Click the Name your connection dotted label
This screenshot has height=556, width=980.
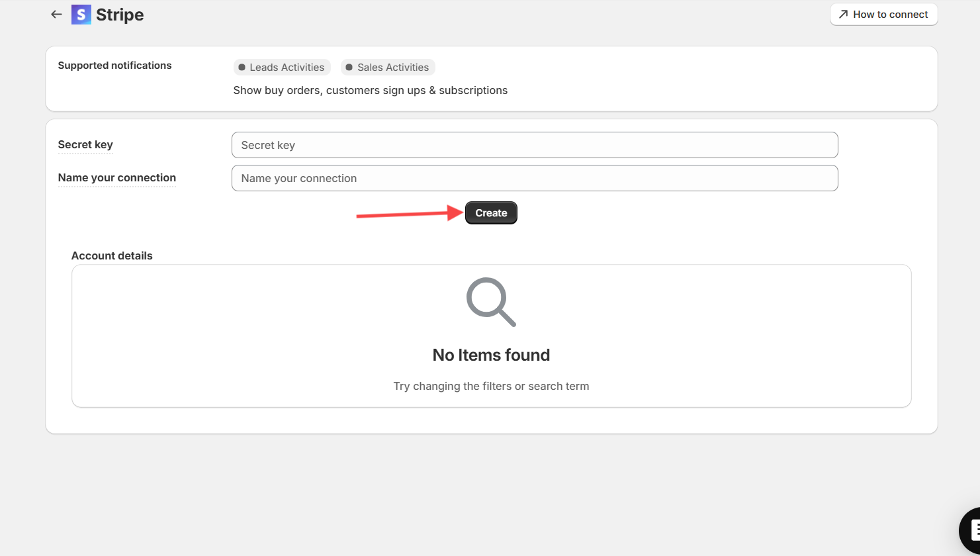pos(117,178)
